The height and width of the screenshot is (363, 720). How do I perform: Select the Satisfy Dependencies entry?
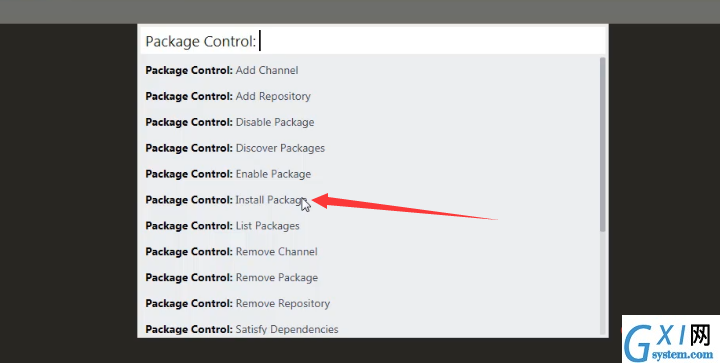point(370,328)
